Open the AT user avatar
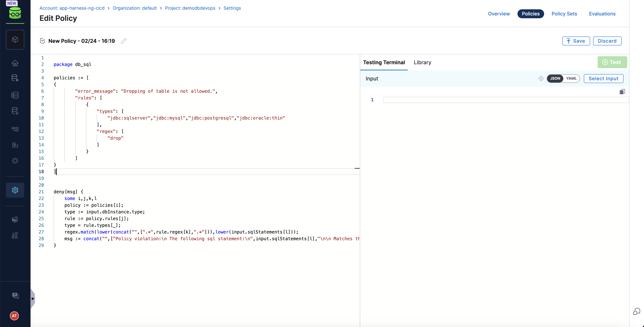The image size is (644, 327). tap(15, 316)
